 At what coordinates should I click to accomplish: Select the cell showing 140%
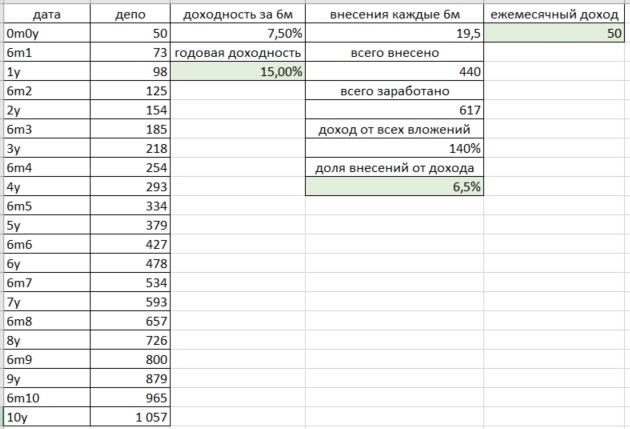pyautogui.click(x=395, y=148)
